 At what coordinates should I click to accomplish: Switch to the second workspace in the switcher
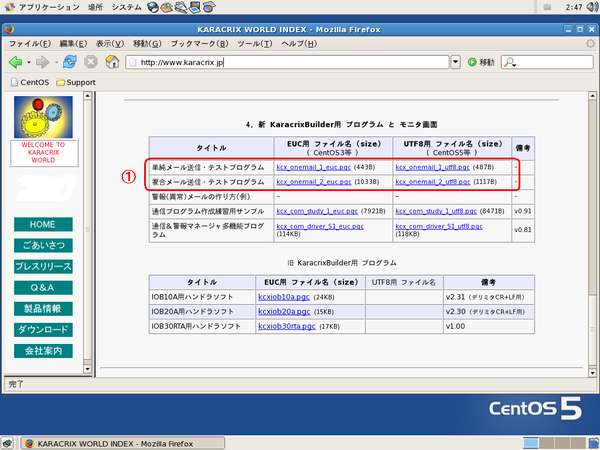coord(547,443)
